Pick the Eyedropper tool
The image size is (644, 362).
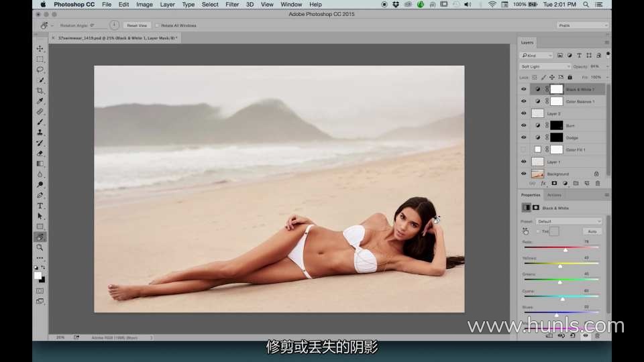[40, 101]
